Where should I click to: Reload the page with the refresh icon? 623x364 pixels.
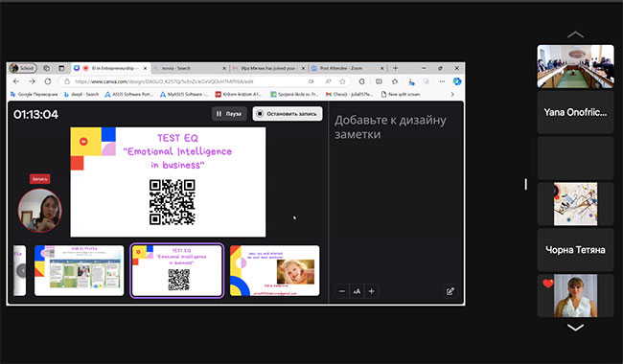(x=48, y=81)
